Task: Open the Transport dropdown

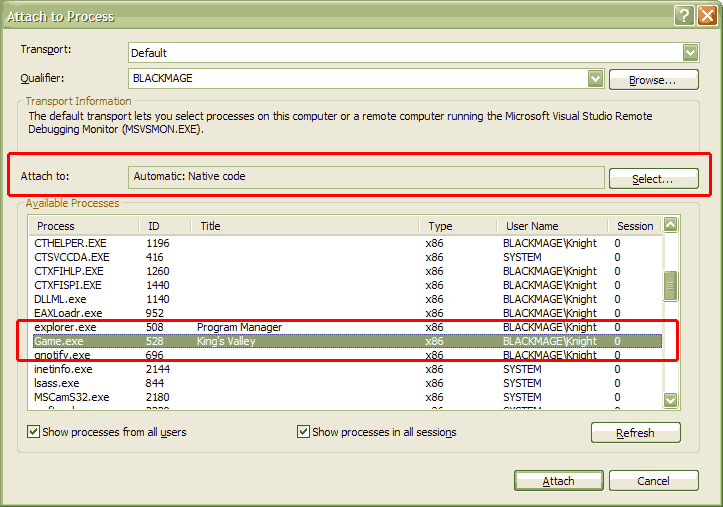Action: coord(690,53)
